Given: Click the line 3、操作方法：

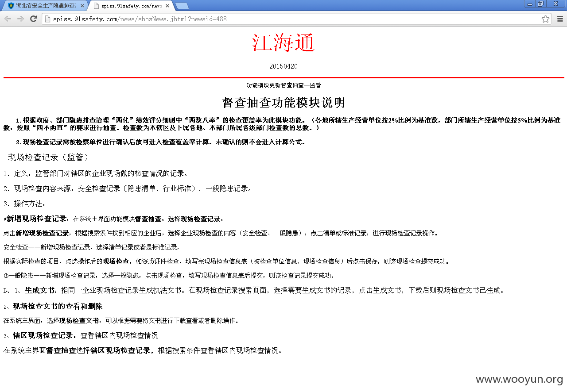Looking at the screenshot, I should 25,204.
